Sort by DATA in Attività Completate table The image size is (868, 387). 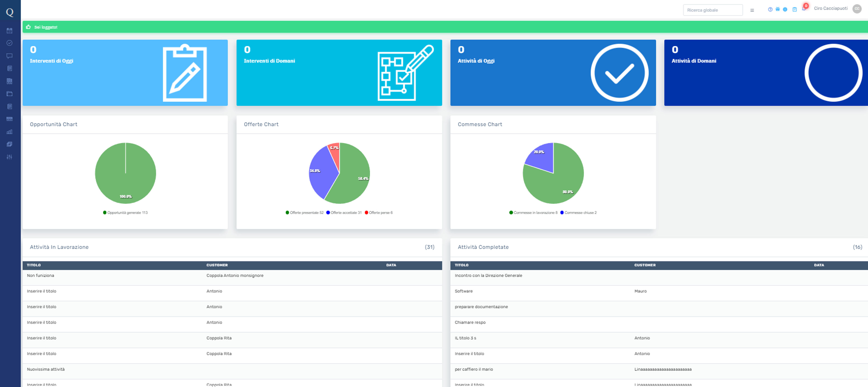819,265
